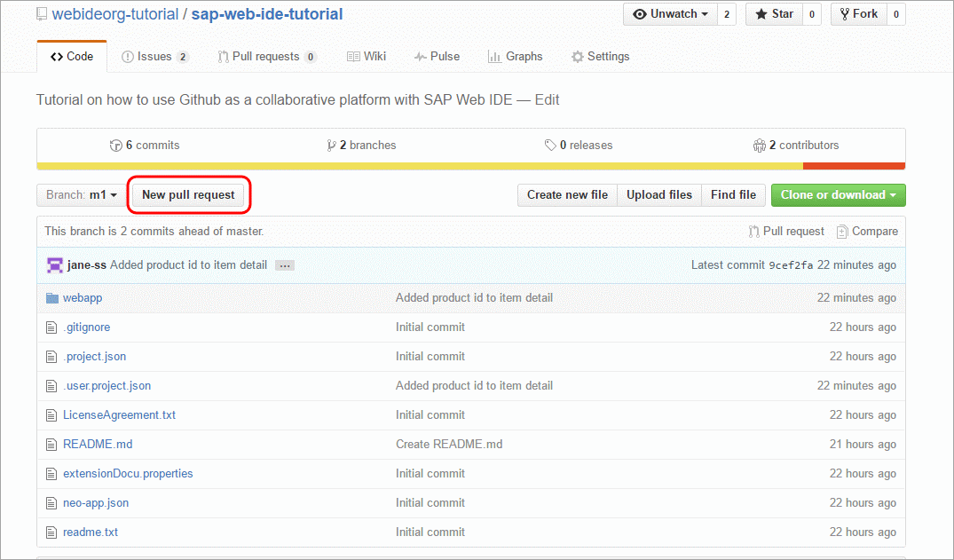954x560 pixels.
Task: Click the webapp folder icon
Action: [x=52, y=298]
